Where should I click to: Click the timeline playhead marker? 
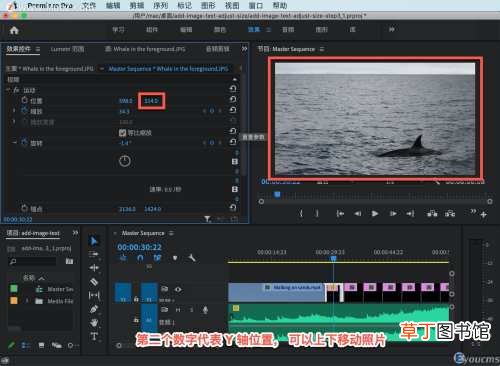click(x=333, y=259)
